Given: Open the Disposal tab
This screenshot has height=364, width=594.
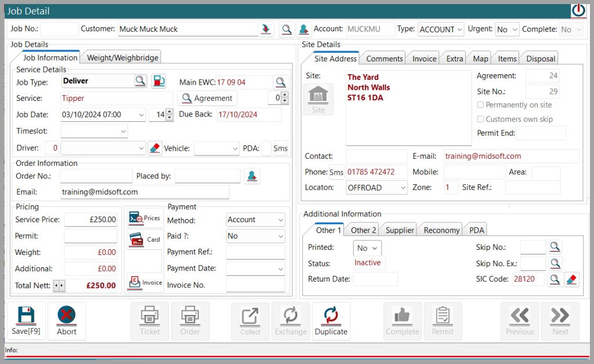Looking at the screenshot, I should click(x=541, y=59).
